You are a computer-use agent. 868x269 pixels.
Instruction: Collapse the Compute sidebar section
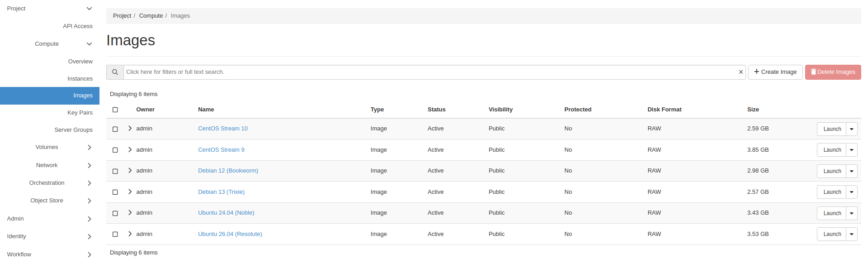(x=50, y=44)
